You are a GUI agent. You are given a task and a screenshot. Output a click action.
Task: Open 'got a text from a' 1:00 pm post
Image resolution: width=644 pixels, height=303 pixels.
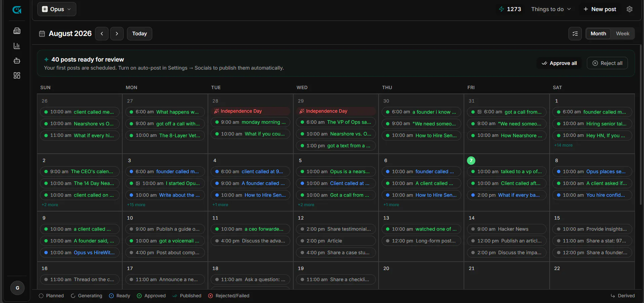[336, 146]
